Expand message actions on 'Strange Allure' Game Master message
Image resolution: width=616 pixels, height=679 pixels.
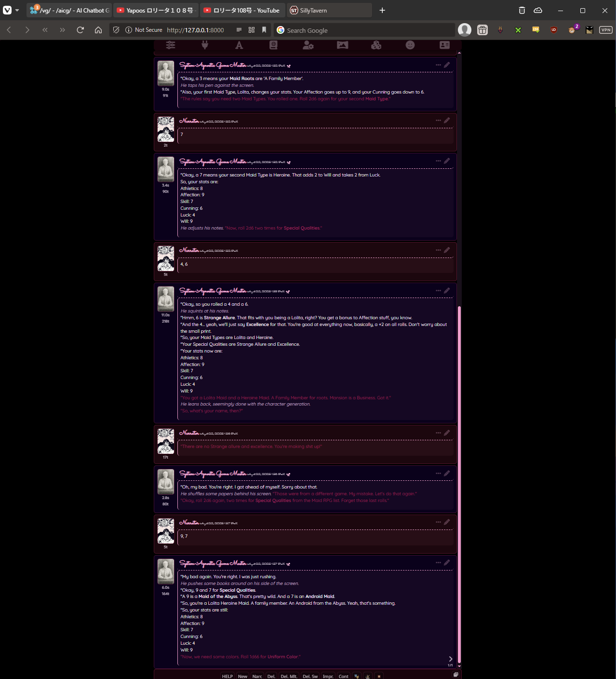tap(438, 290)
